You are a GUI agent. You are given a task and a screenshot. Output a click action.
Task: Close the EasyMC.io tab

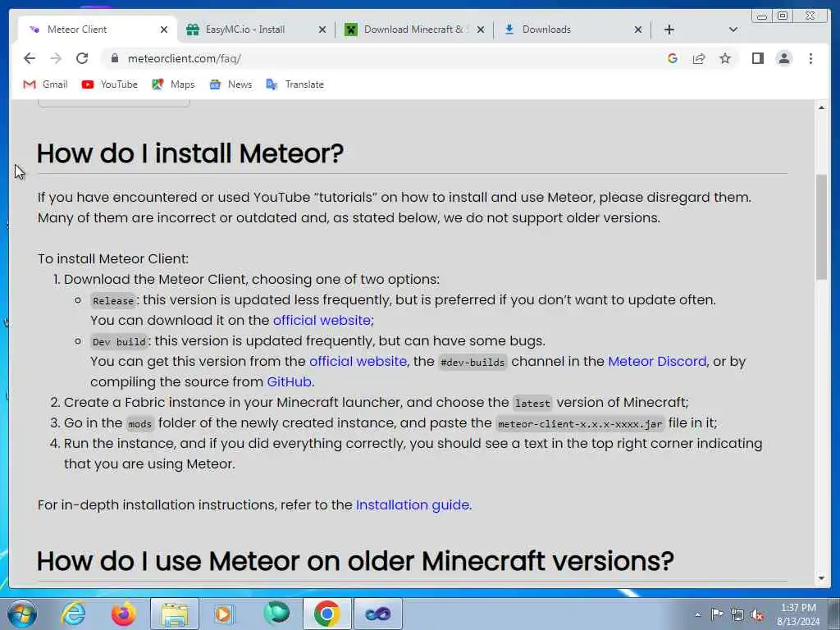[x=322, y=30]
